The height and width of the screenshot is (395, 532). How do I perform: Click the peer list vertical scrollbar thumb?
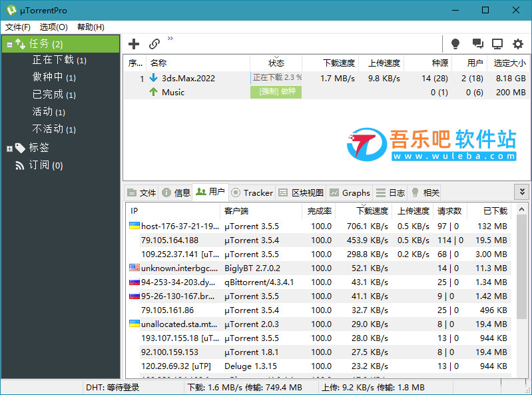point(522,266)
